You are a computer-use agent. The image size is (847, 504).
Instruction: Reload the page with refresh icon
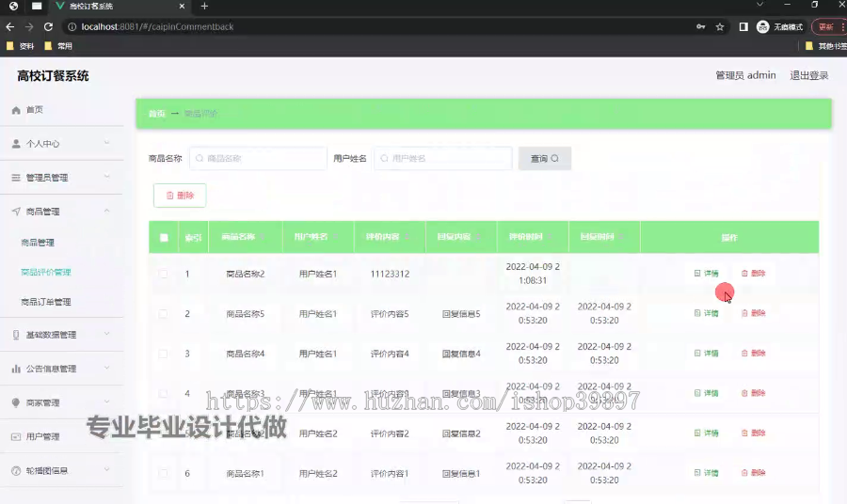point(48,26)
